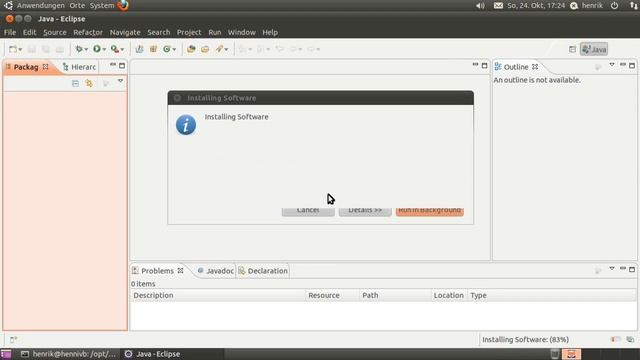The height and width of the screenshot is (360, 640).
Task: Open the Package Explorer view menu triangle
Action: click(x=120, y=81)
